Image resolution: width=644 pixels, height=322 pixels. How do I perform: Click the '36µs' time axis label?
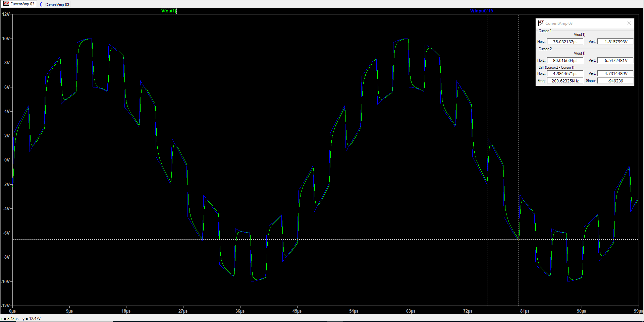pos(240,311)
